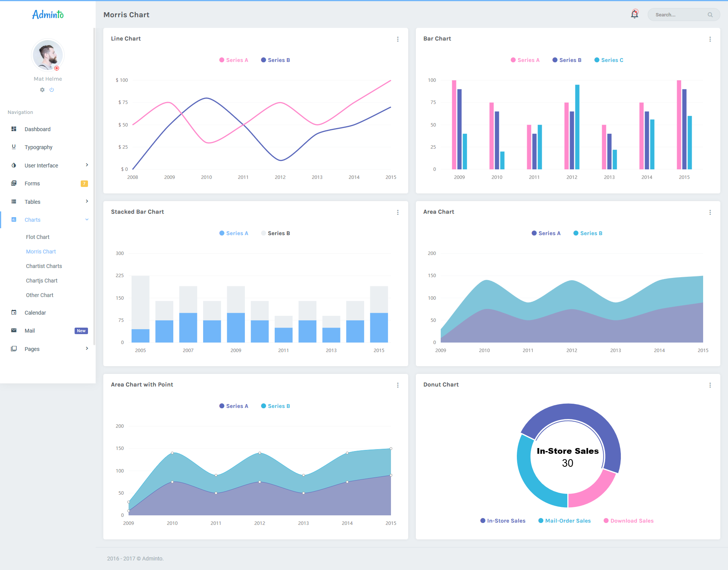The height and width of the screenshot is (570, 728).
Task: Open the Donut Chart options three-dot menu
Action: (710, 385)
